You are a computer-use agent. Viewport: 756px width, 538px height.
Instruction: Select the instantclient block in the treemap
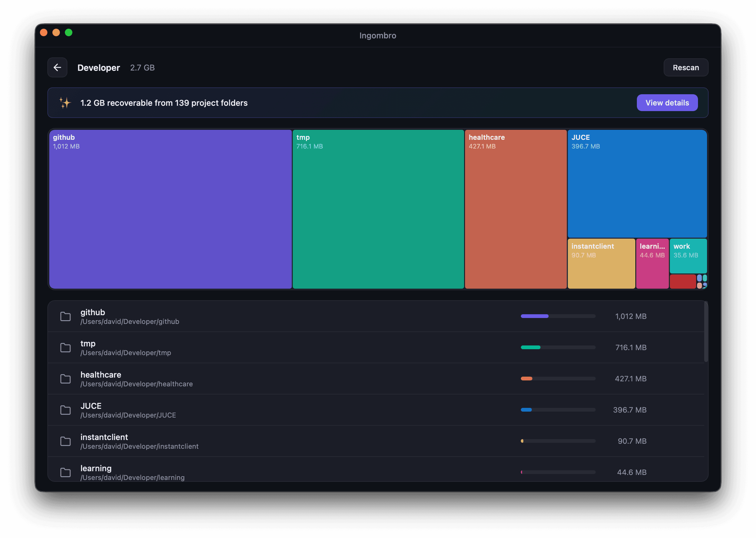coord(601,263)
